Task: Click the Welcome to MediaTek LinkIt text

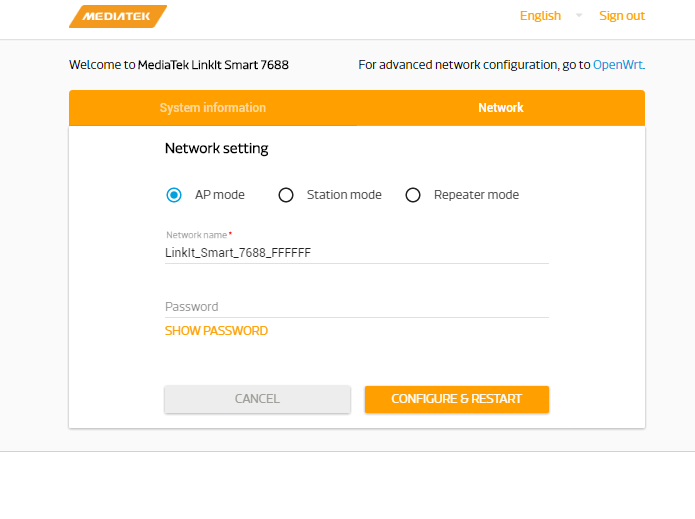Action: click(179, 65)
